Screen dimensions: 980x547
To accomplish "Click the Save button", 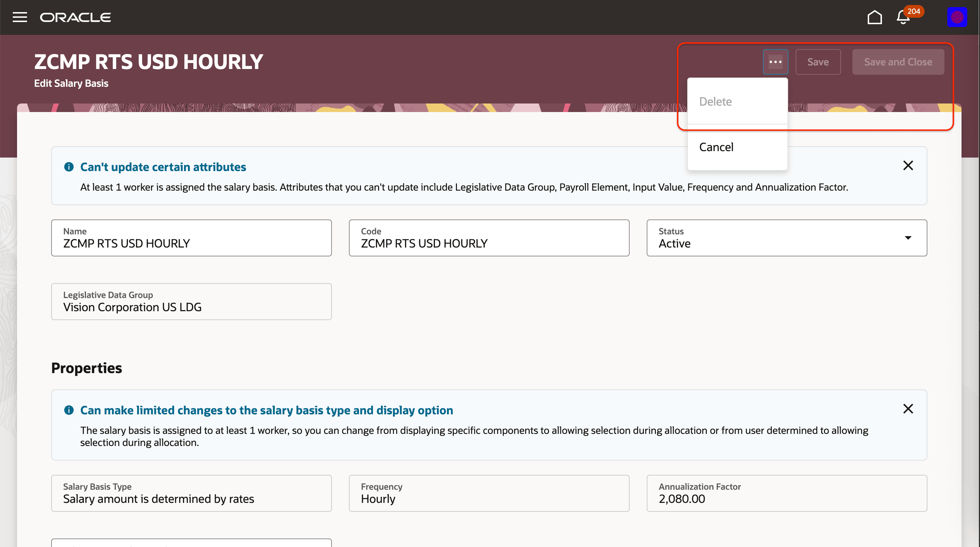I will tap(818, 62).
